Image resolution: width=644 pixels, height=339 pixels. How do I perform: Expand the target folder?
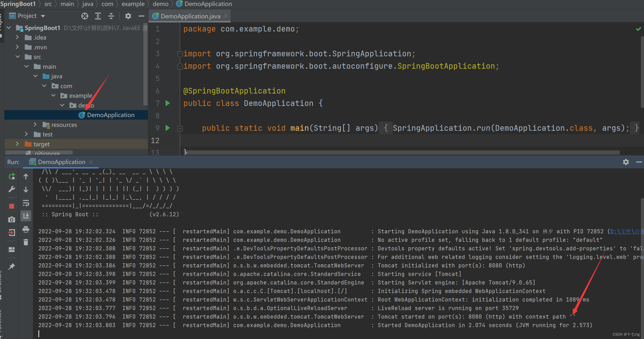(17, 144)
